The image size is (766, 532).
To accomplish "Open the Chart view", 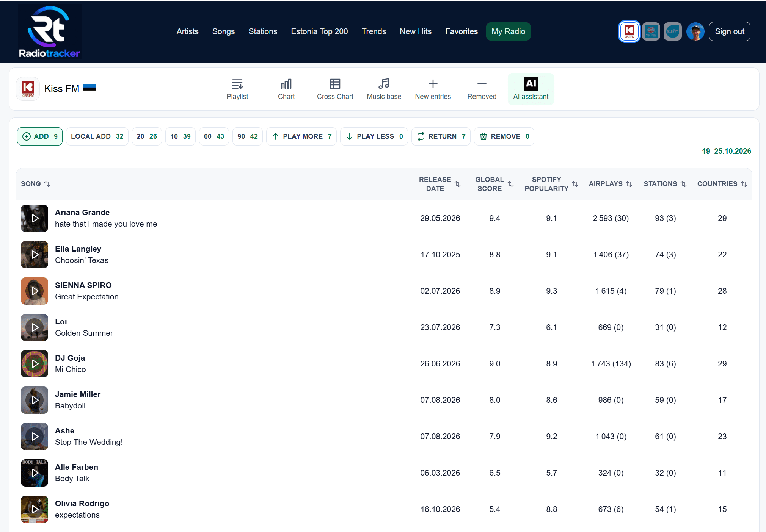I will pos(286,89).
